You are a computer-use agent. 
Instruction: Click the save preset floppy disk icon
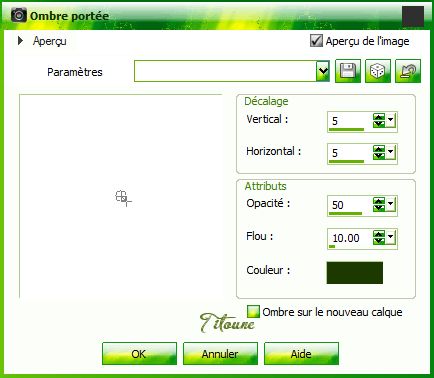(348, 71)
